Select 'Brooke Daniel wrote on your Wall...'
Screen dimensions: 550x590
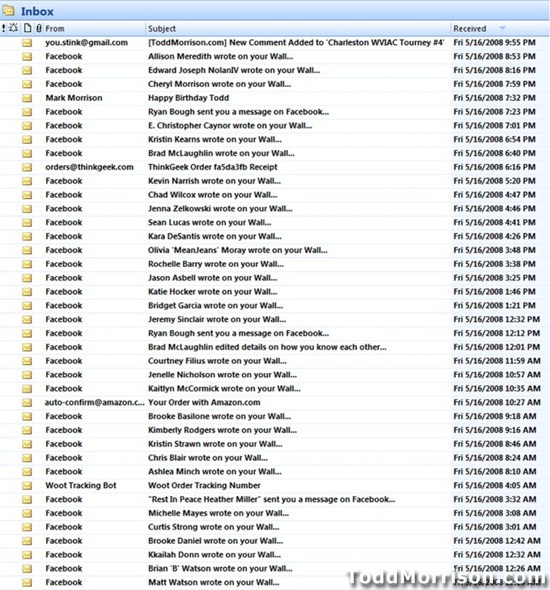point(216,541)
